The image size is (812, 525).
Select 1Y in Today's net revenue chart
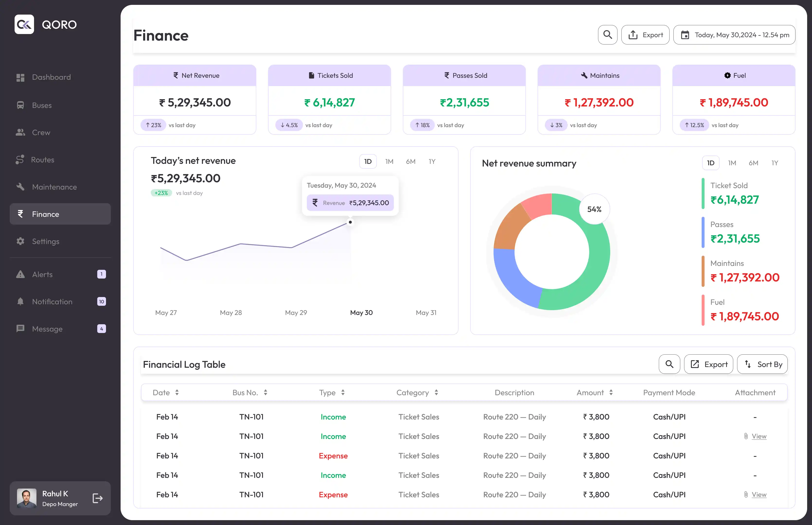coord(432,162)
